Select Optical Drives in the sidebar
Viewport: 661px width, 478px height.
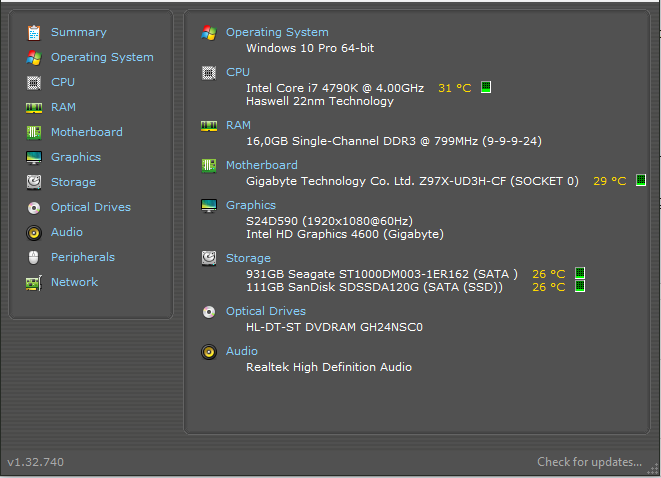point(91,207)
